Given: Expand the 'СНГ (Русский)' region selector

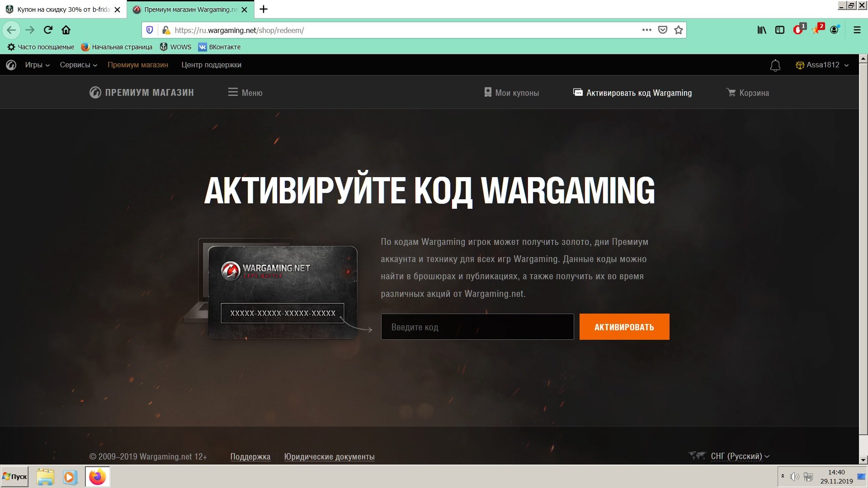Looking at the screenshot, I should click(x=740, y=456).
